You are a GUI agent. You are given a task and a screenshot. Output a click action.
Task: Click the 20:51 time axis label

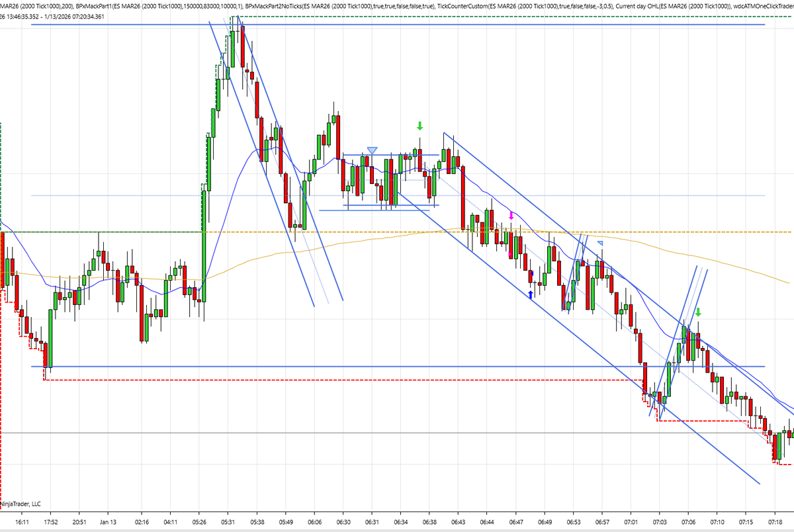79,522
